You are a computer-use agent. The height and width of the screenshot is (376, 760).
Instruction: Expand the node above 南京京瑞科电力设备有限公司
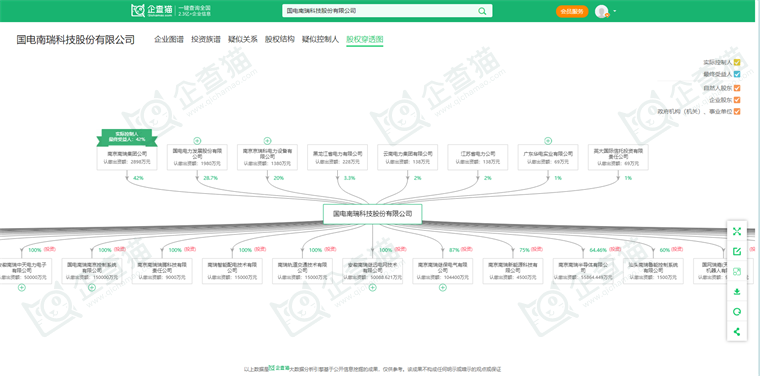coord(267,141)
